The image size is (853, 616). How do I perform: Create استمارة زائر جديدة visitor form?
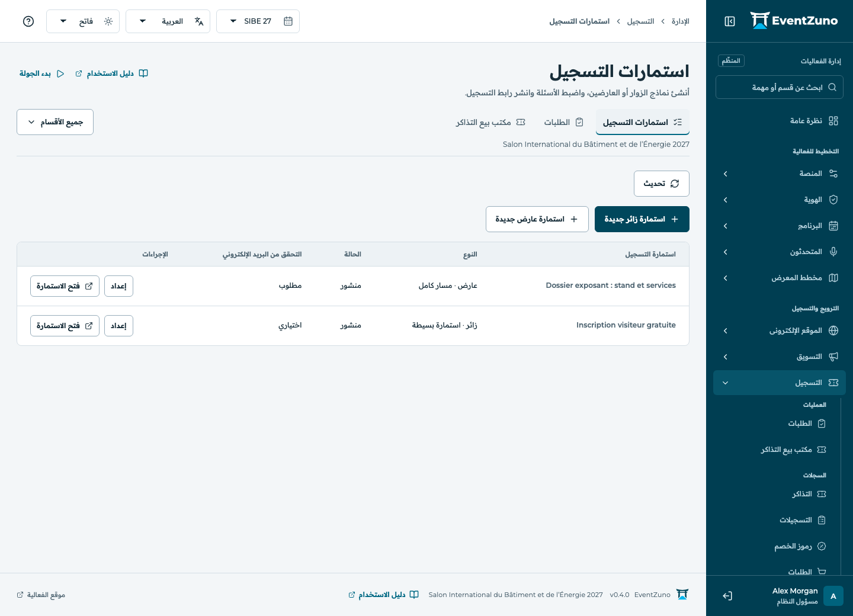click(642, 219)
